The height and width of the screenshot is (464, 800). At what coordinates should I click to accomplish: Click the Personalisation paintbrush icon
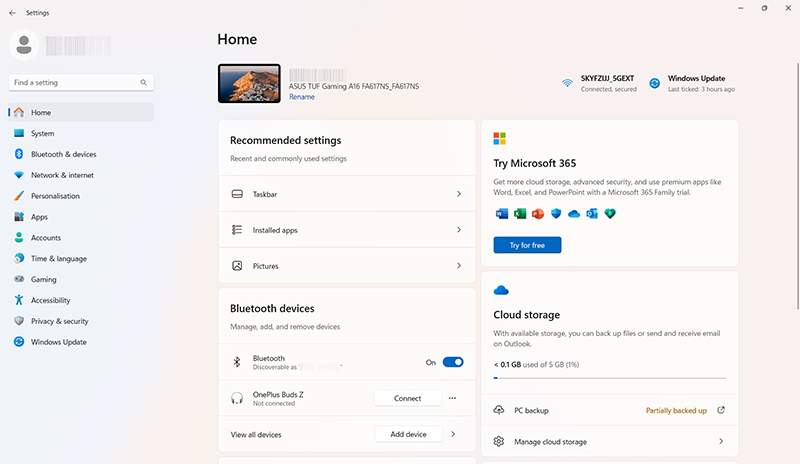[x=19, y=196]
